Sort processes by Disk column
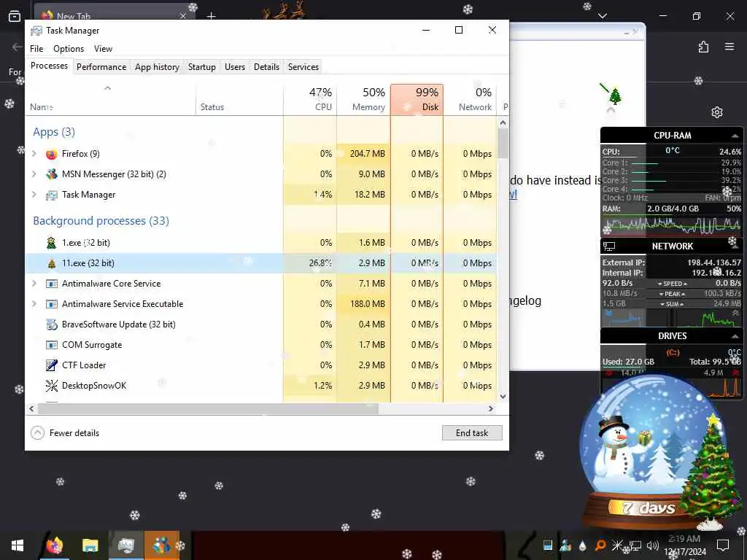This screenshot has width=747, height=560. coord(417,99)
